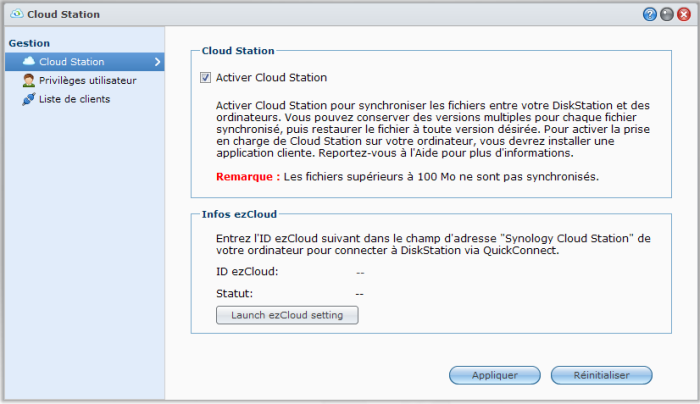Select the Cloud Station sidebar entry
The image size is (700, 404).
coord(71,62)
